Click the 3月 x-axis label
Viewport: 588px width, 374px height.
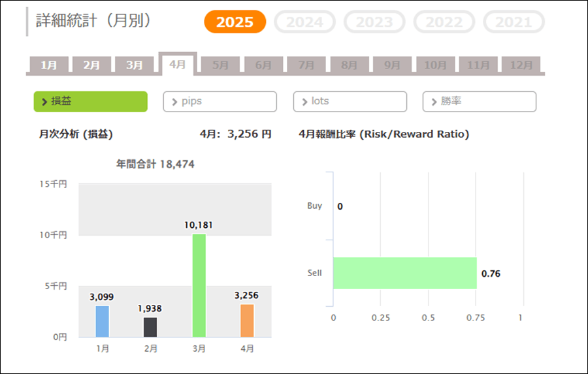click(199, 349)
